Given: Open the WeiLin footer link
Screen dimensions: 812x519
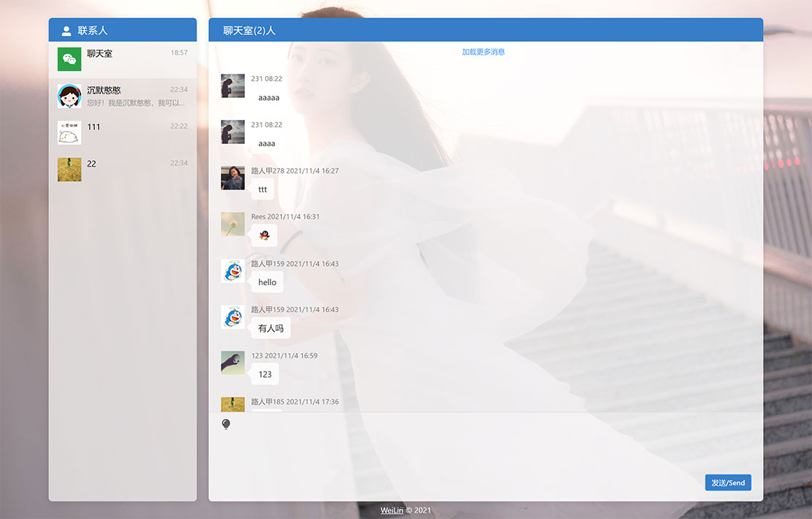Looking at the screenshot, I should coord(391,510).
